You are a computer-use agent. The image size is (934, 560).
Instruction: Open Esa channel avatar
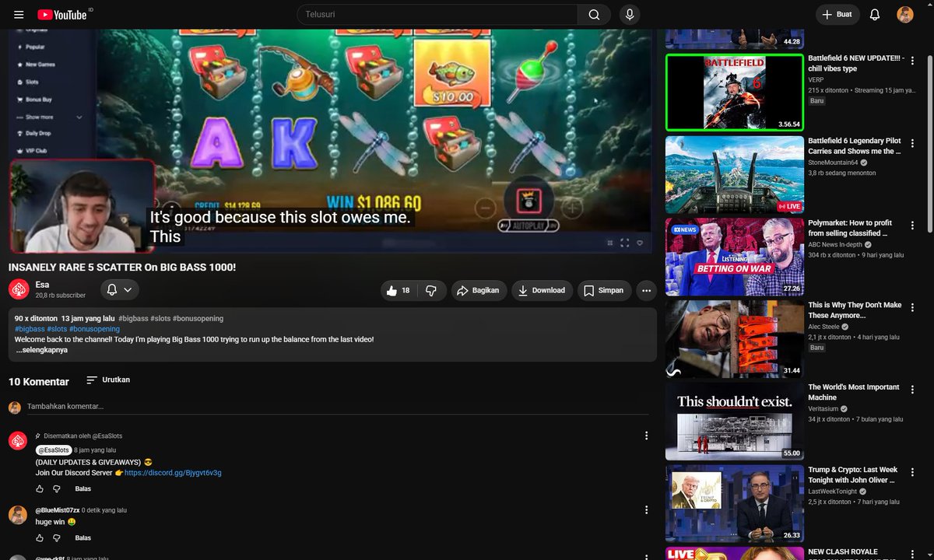click(19, 290)
